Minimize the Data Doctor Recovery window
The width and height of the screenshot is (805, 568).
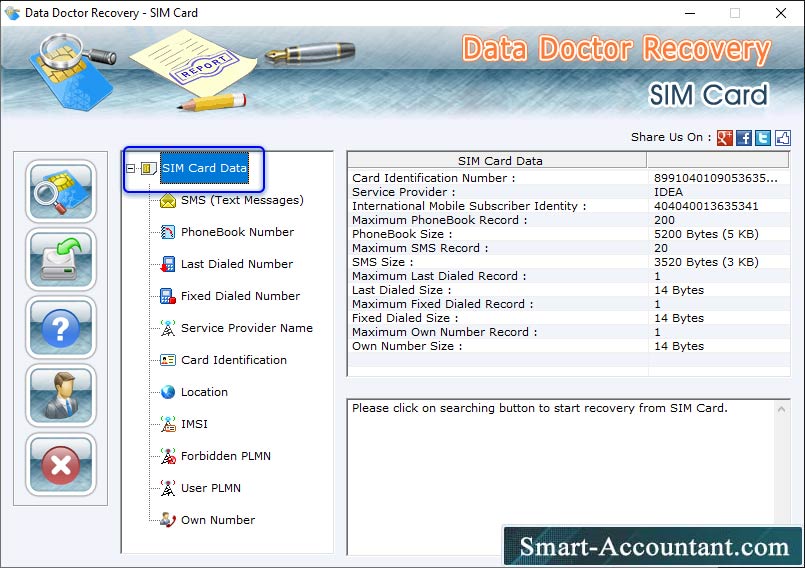tap(690, 13)
